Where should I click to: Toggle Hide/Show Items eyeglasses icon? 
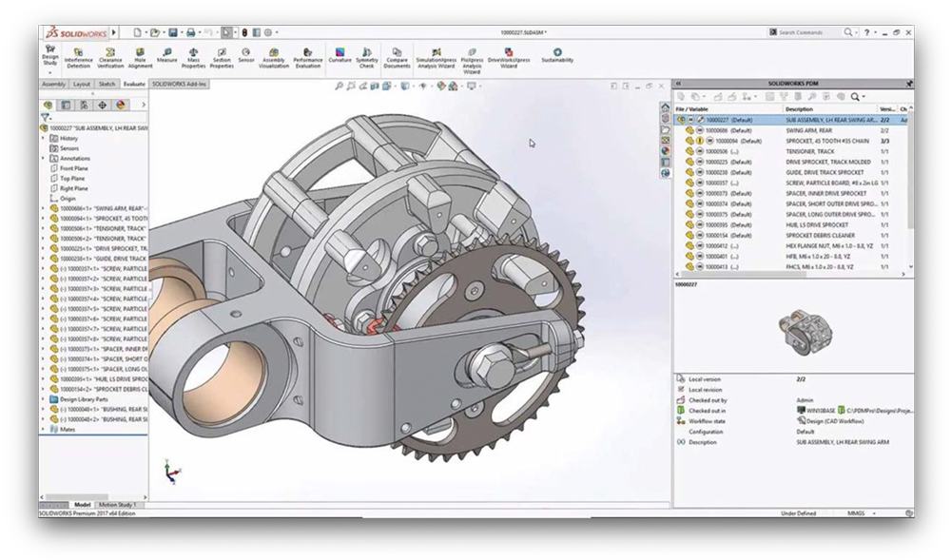[x=423, y=86]
